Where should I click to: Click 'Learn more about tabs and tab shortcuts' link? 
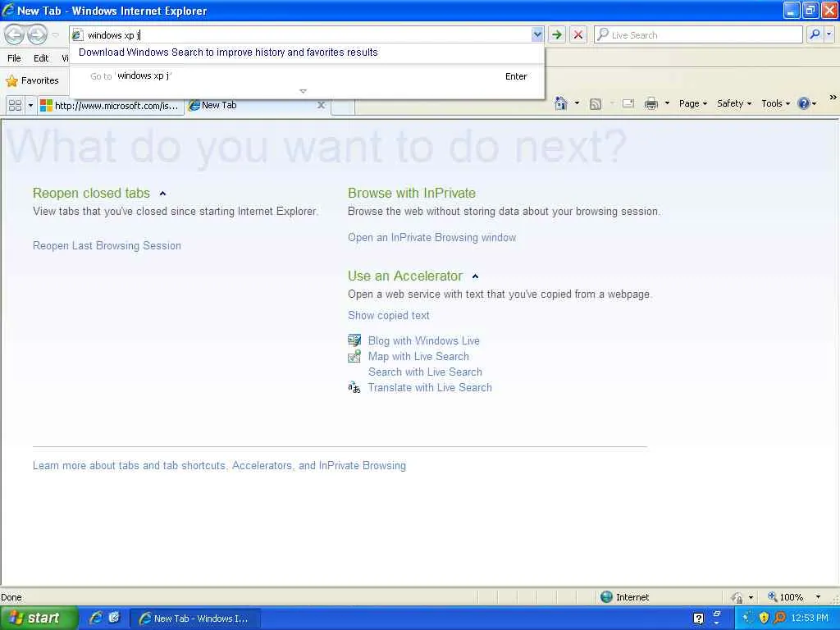(219, 466)
